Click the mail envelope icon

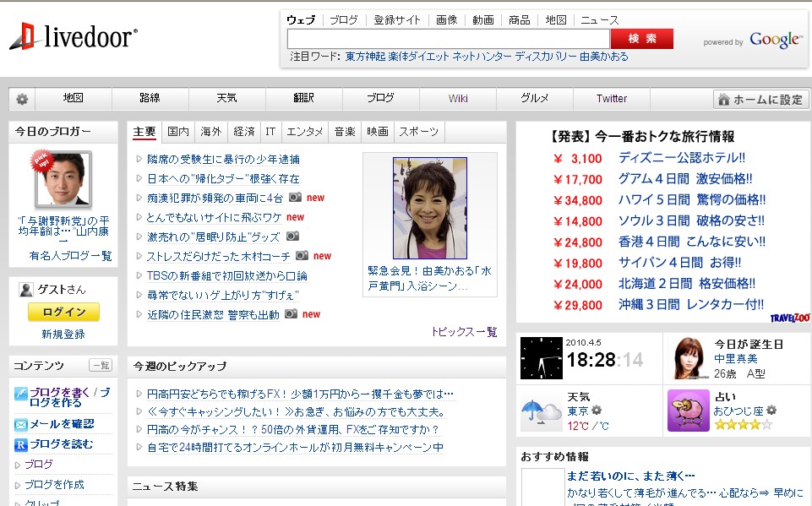click(x=21, y=425)
